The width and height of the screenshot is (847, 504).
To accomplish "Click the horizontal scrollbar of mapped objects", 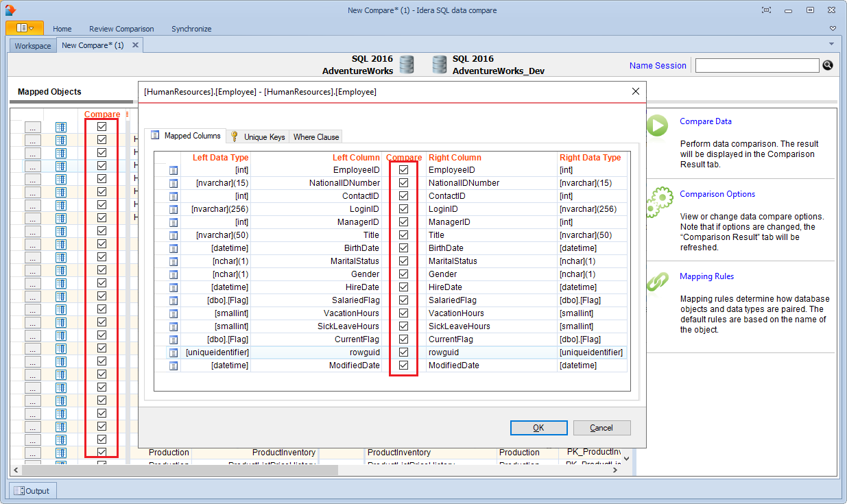I will (x=178, y=470).
